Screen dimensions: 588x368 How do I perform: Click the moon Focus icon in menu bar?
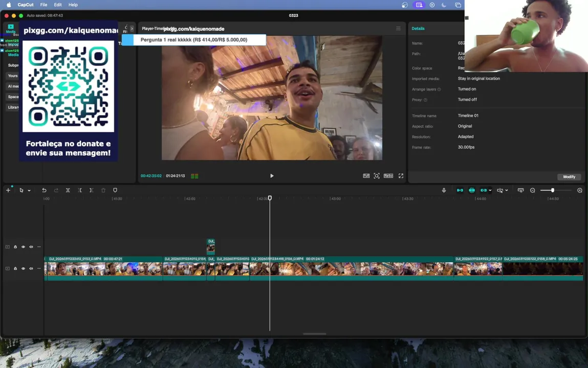tap(444, 5)
